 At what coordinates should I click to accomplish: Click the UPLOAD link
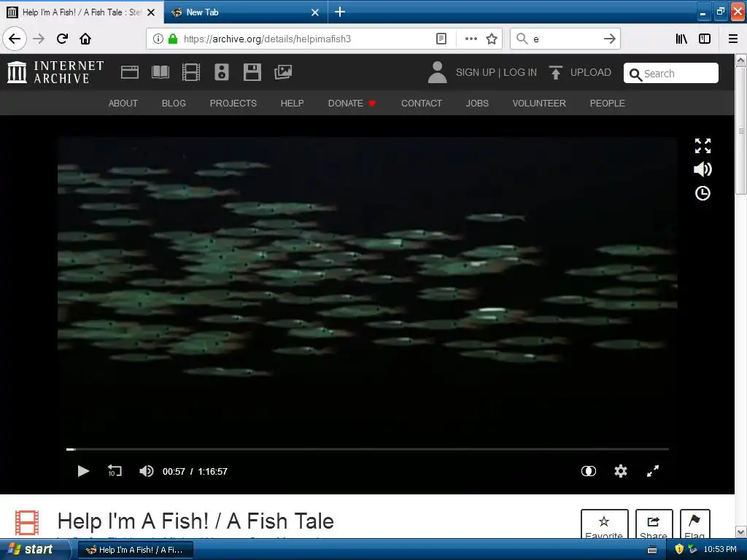point(590,72)
